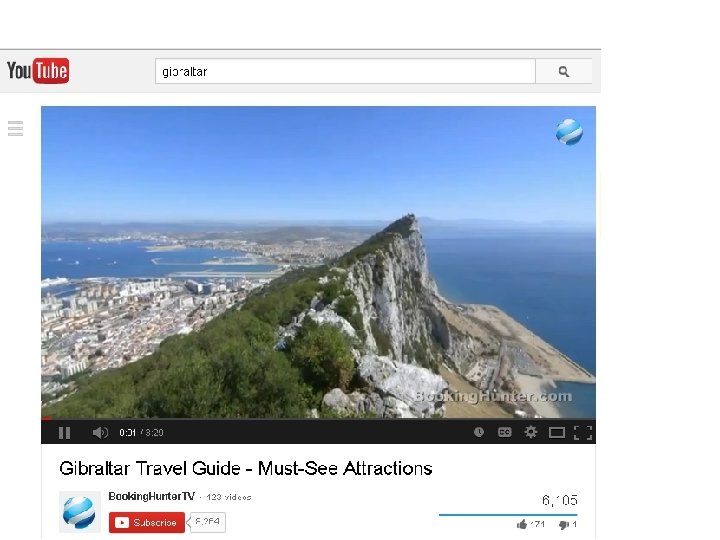Open the hamburger guide menu
This screenshot has height=540, width=720.
16,129
